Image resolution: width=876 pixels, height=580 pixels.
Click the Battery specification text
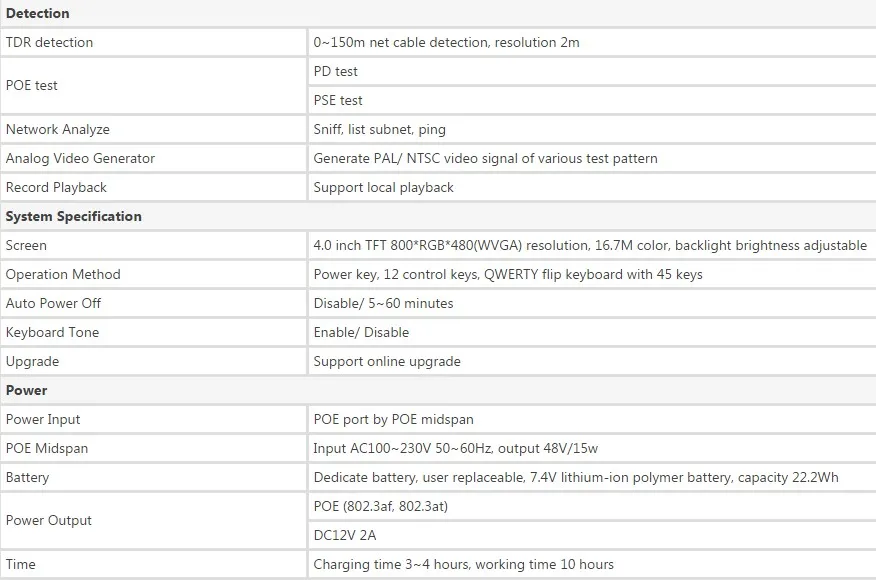[576, 478]
